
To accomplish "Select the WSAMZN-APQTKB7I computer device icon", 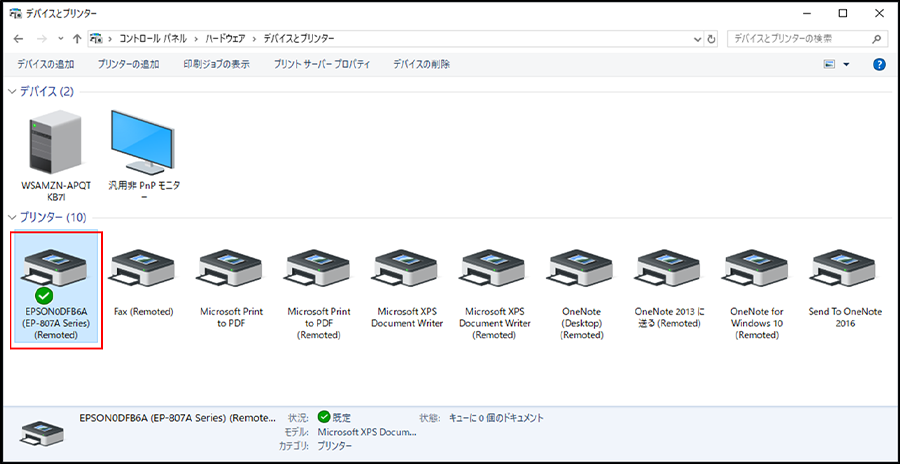I will pos(55,141).
